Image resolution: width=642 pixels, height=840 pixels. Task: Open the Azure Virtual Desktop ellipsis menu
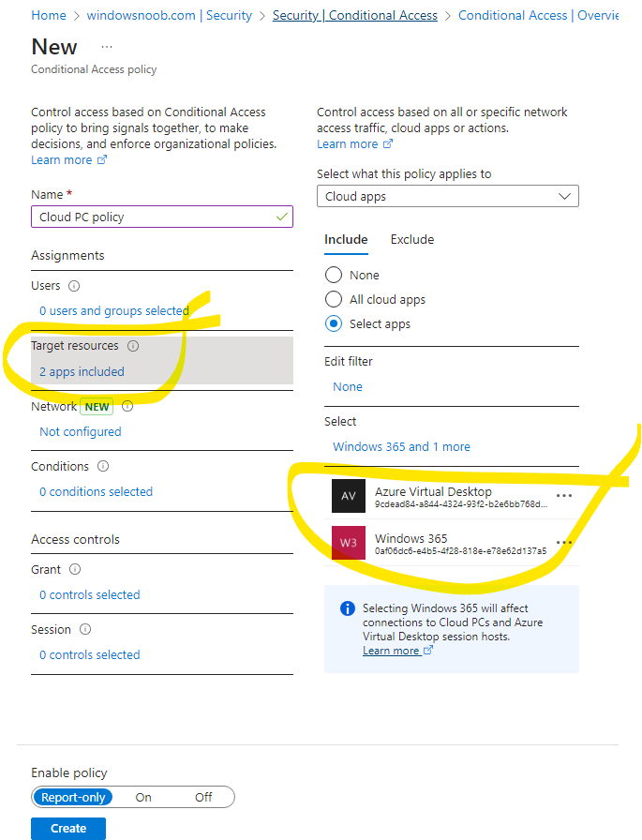click(564, 496)
